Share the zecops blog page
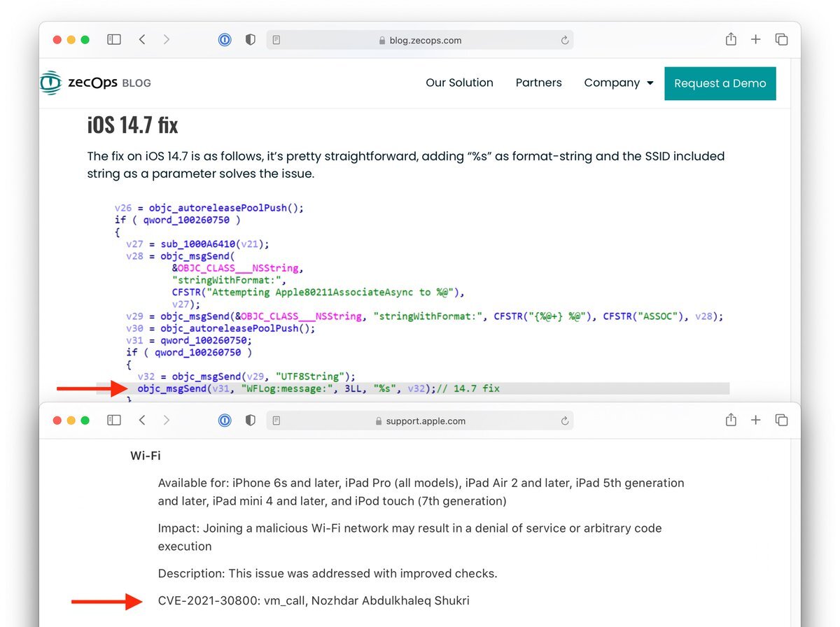Screen dimensions: 840x627 [731, 39]
